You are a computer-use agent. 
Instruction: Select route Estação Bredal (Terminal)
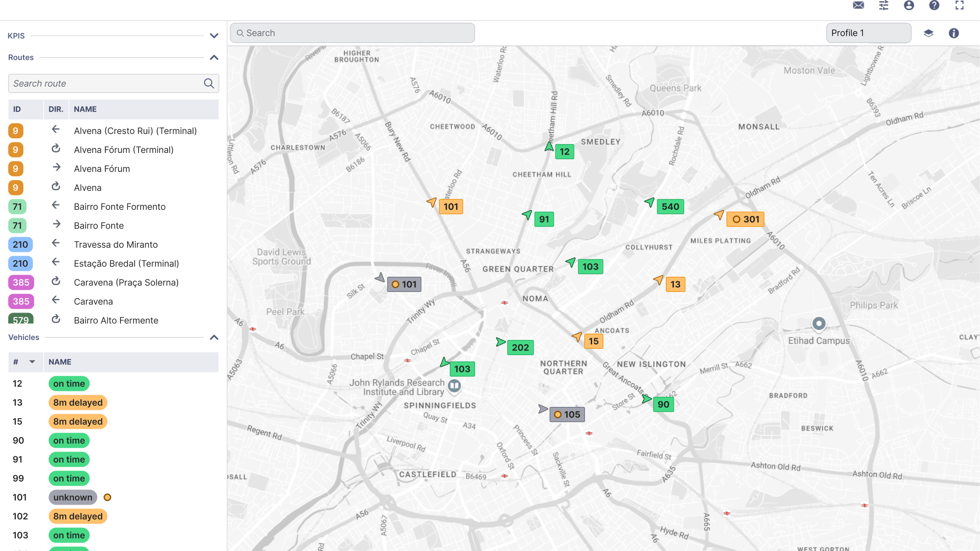(113, 263)
